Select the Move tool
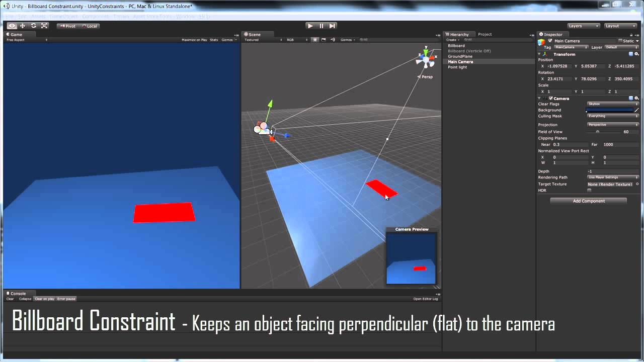 coord(23,26)
